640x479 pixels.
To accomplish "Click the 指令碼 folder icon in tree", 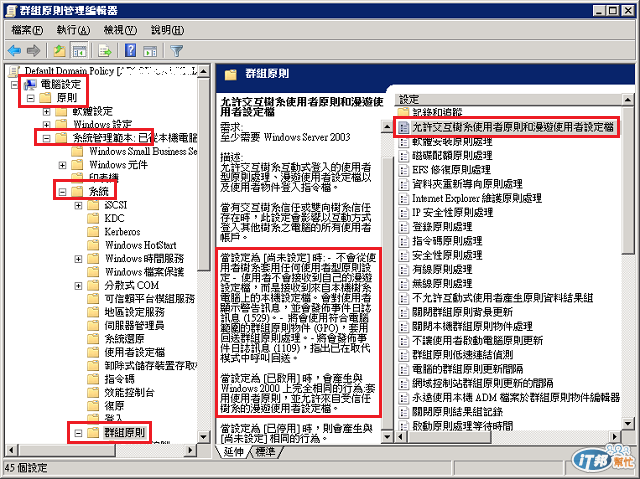I will click(x=93, y=379).
